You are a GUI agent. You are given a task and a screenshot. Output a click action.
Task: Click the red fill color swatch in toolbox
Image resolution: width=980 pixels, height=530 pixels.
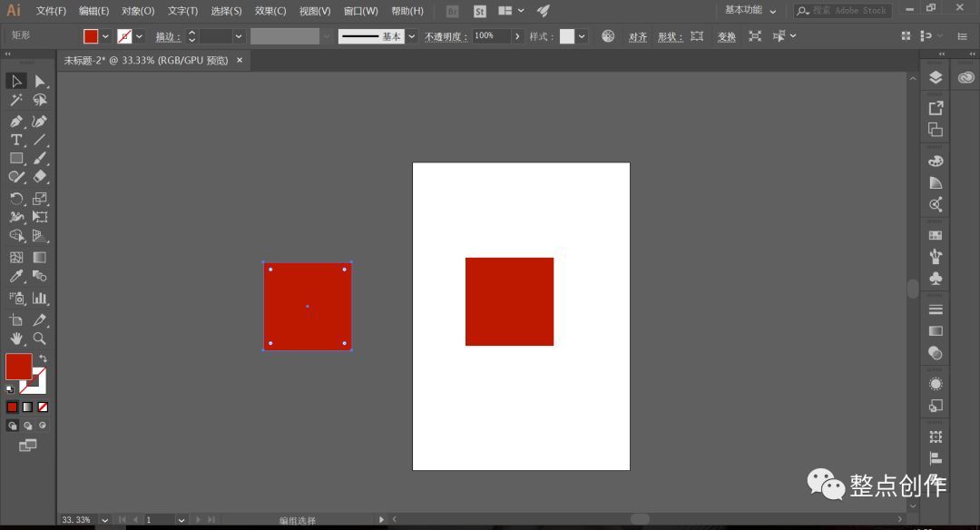(x=19, y=367)
